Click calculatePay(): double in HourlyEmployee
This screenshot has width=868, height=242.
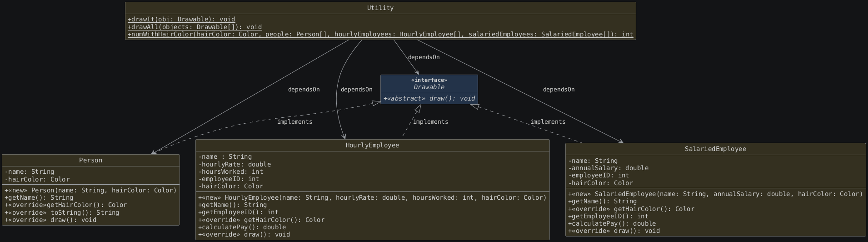click(x=242, y=227)
